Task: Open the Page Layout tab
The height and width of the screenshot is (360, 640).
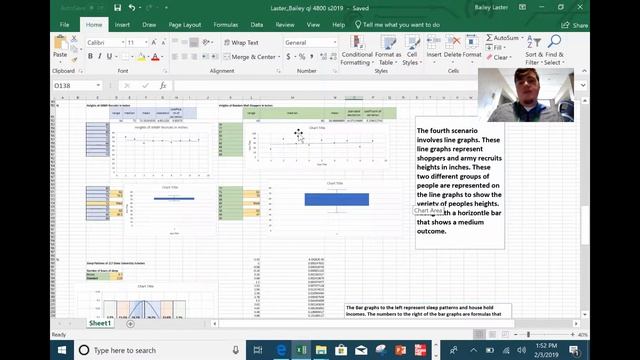Action: [184, 24]
